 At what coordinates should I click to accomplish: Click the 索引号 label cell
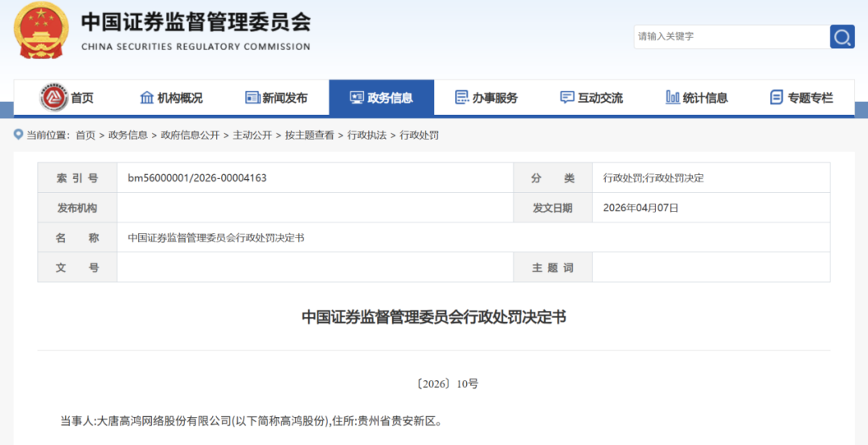point(77,178)
